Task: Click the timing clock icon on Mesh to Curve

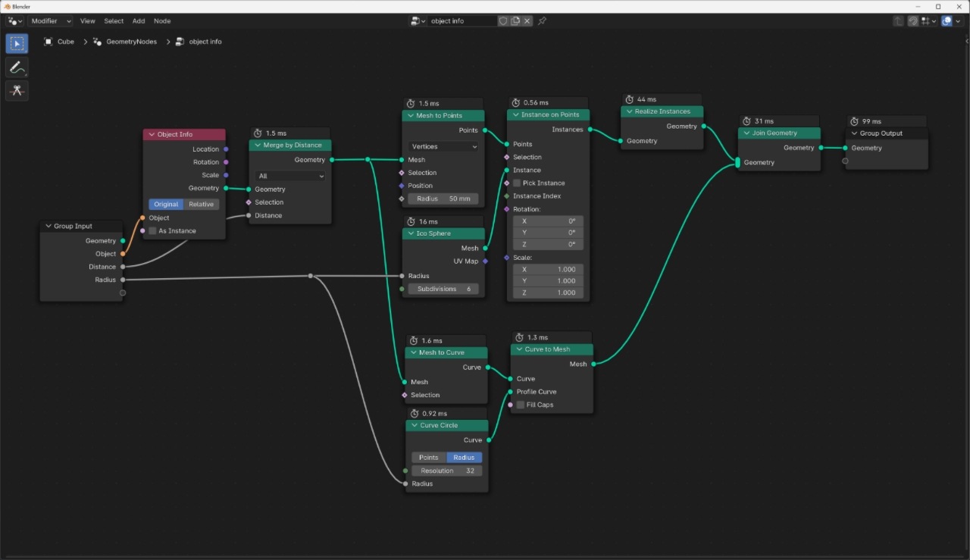Action: [x=415, y=341]
